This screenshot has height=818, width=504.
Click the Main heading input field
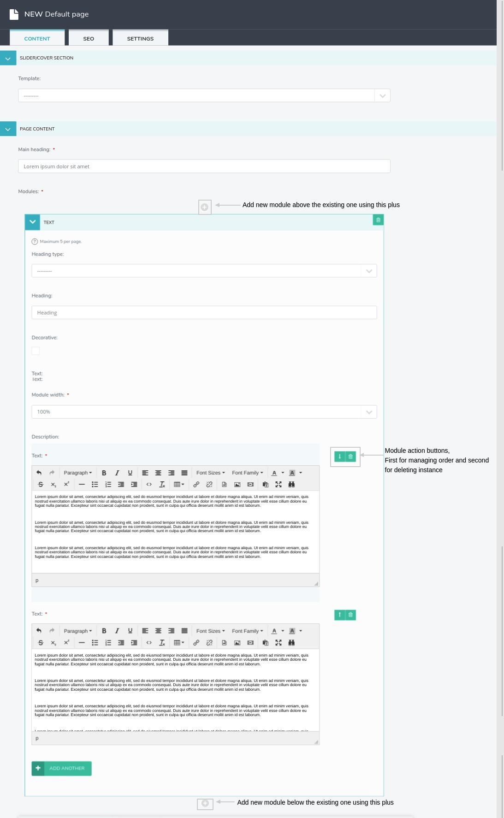click(204, 166)
